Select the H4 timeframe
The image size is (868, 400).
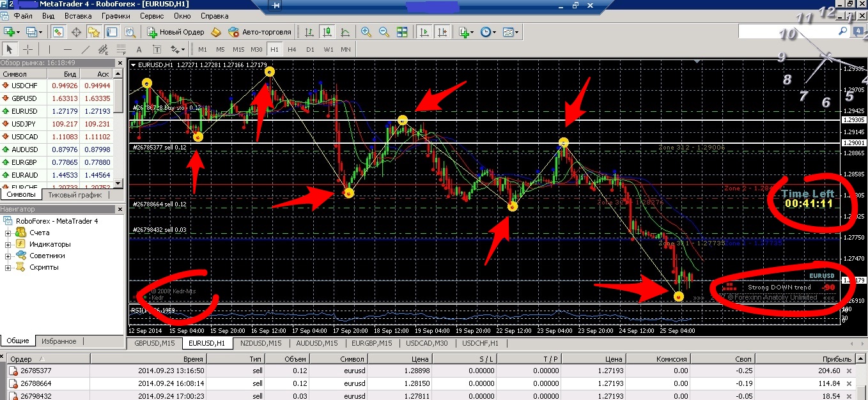point(292,49)
